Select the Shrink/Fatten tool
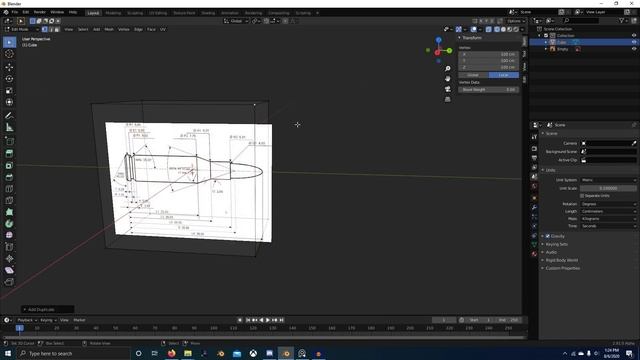The height and width of the screenshot is (360, 640). [9, 259]
